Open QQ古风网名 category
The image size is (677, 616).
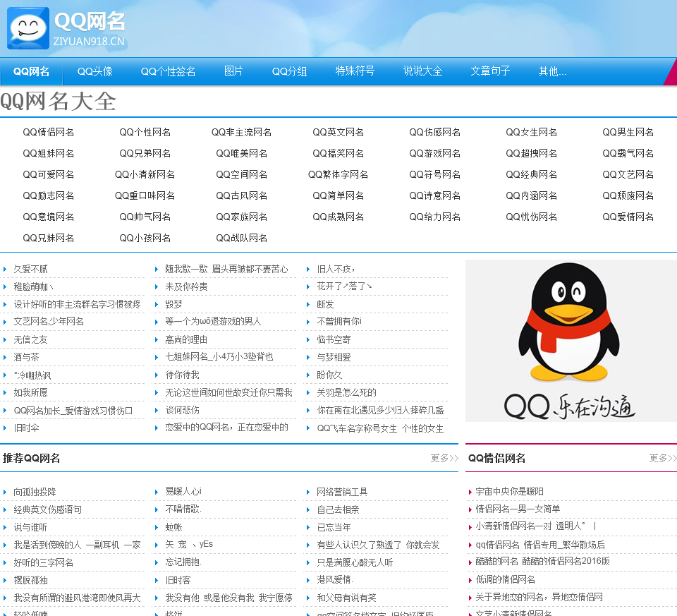coord(241,195)
